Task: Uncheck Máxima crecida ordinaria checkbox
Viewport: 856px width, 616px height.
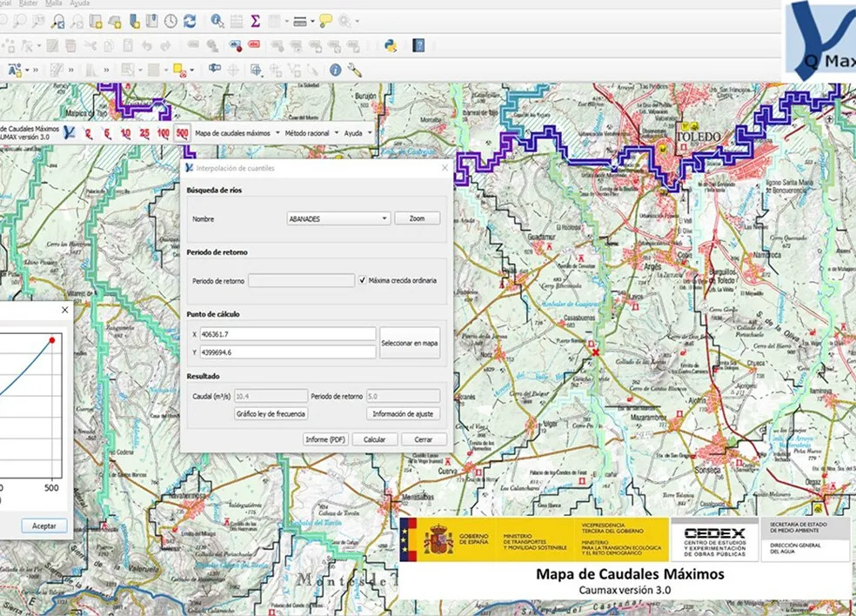Action: (x=362, y=280)
